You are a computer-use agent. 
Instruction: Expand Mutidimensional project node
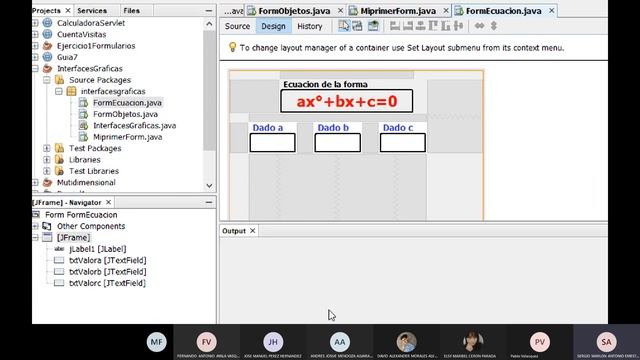(x=36, y=182)
